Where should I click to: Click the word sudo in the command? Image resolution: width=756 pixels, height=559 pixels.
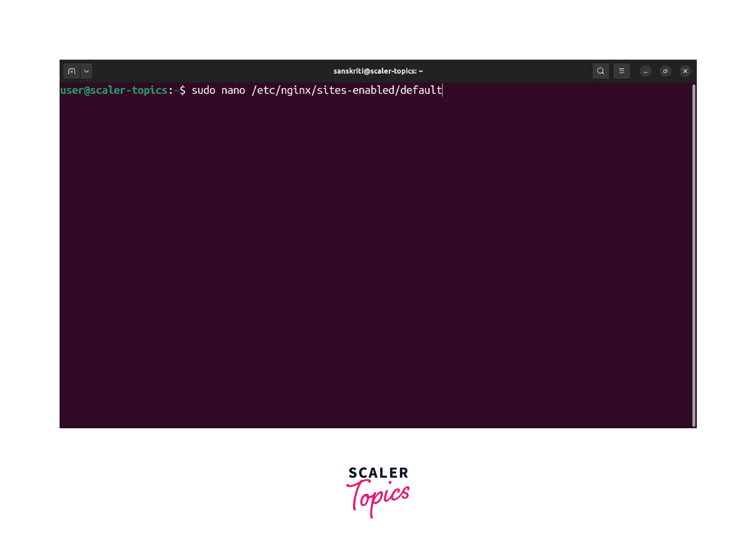coord(203,90)
